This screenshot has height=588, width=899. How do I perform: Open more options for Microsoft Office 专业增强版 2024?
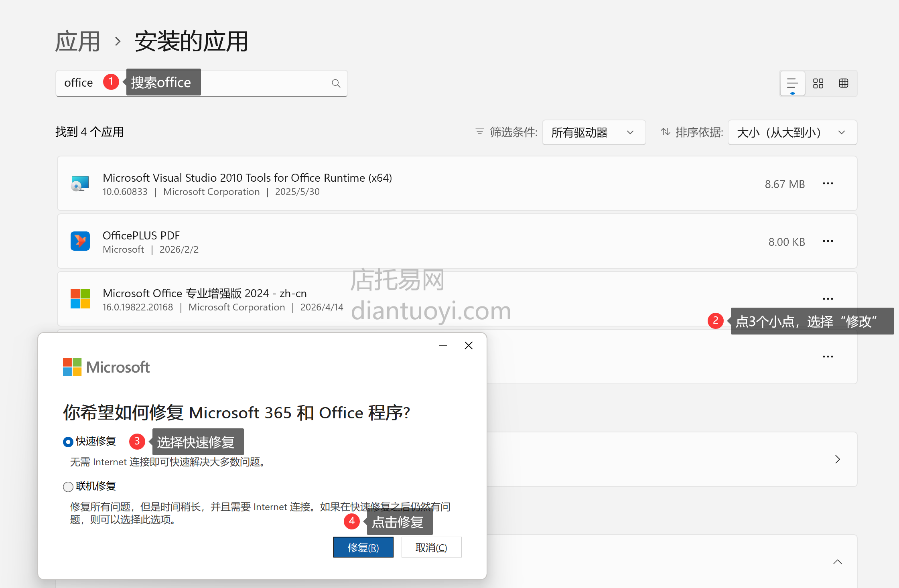pos(828,298)
